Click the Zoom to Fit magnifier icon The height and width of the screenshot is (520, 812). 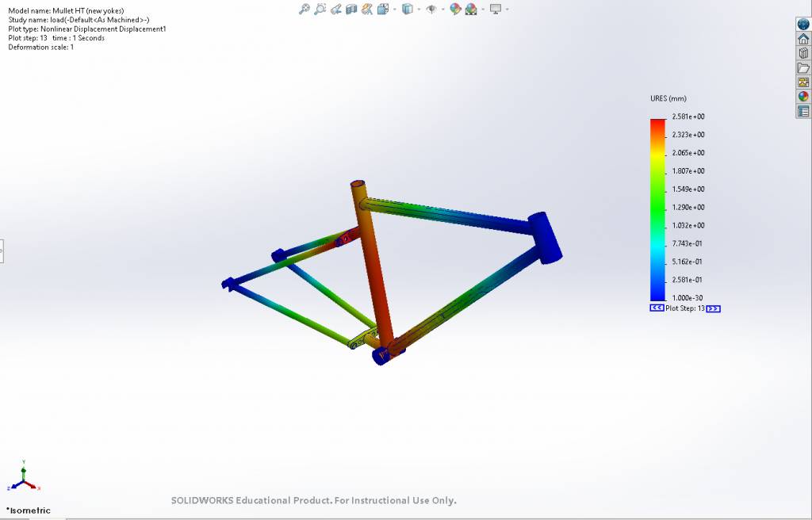coord(304,10)
